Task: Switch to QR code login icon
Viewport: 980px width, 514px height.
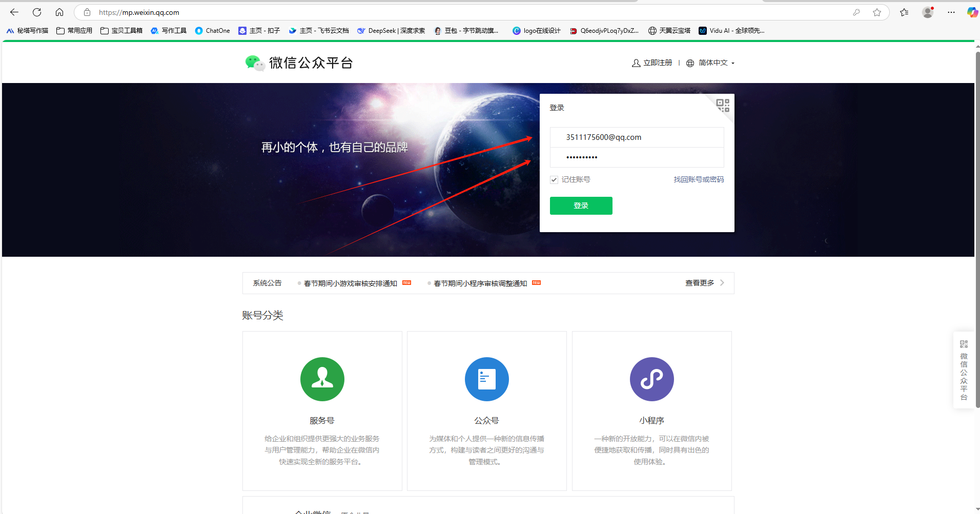Action: pyautogui.click(x=723, y=105)
